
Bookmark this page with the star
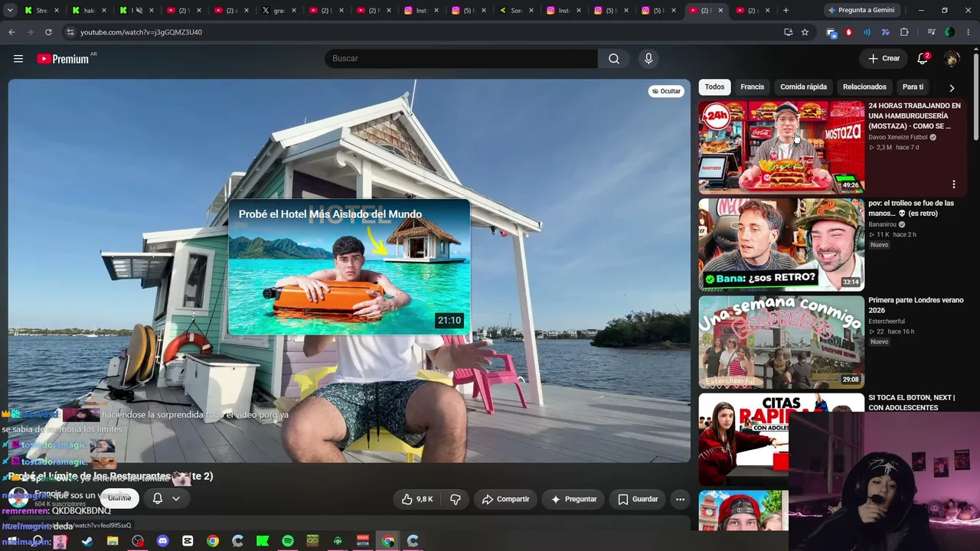coord(805,32)
